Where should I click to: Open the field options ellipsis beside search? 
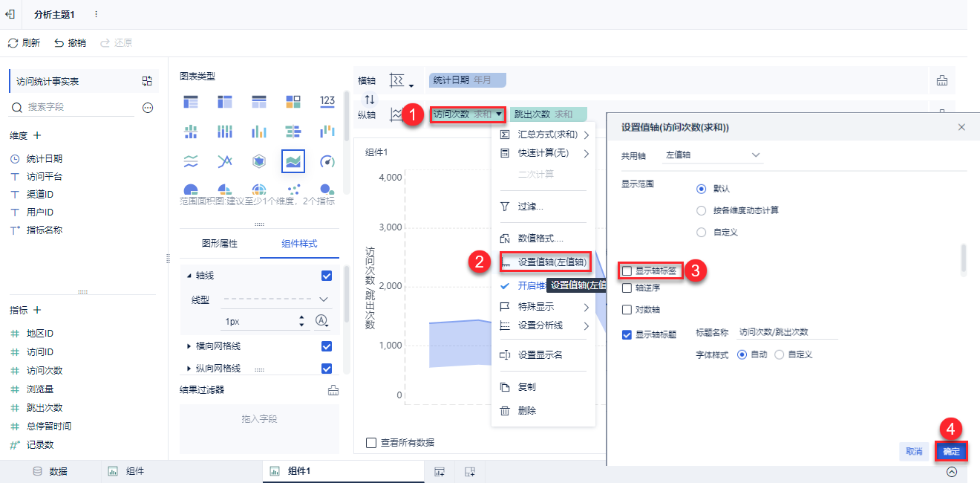point(148,108)
